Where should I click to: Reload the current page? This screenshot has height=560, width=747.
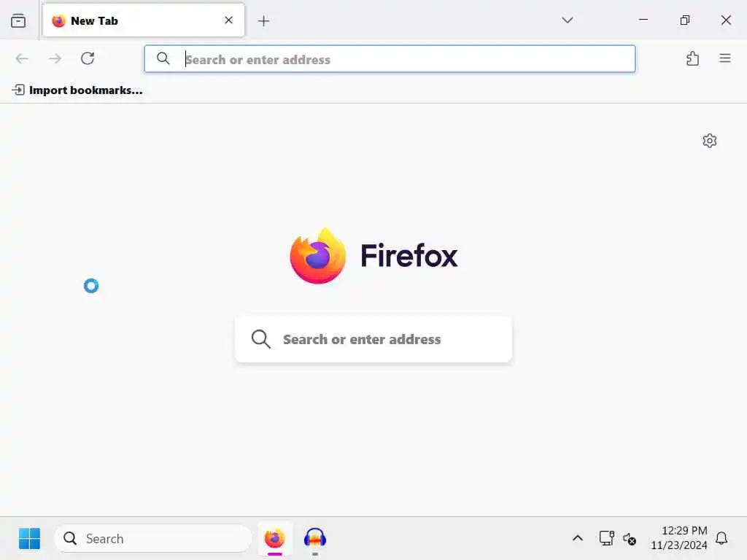[x=88, y=58]
